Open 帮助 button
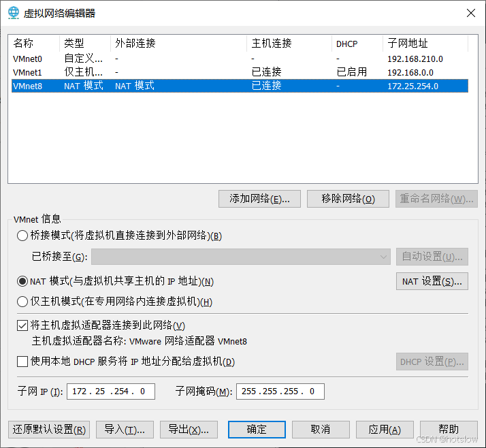Image resolution: width=486 pixels, height=448 pixels. [449, 430]
